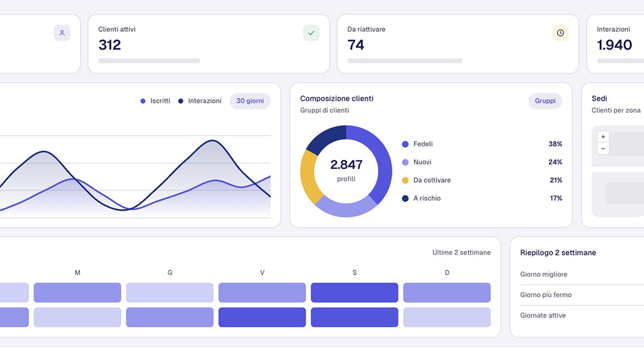
Task: Click the dark navy A rischio donut segment
Action: [x=327, y=138]
